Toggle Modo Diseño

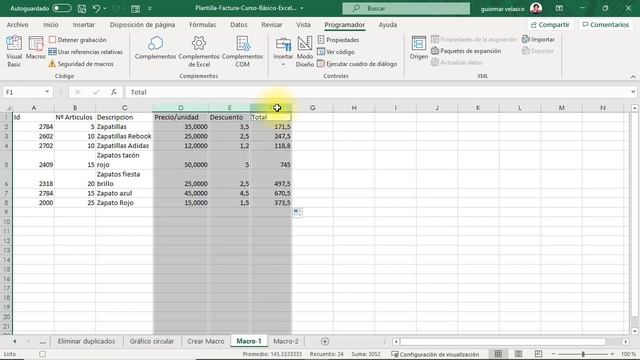(x=304, y=51)
